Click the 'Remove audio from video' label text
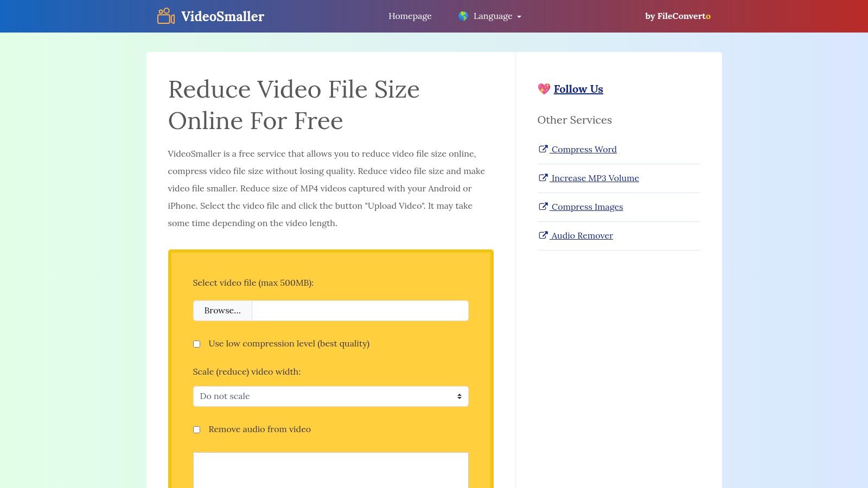Viewport: 868px width, 488px height. (x=259, y=429)
